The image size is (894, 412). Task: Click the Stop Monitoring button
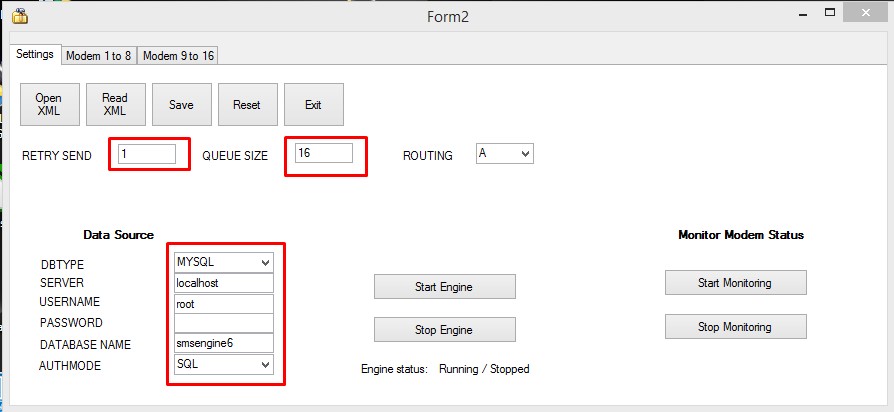[x=735, y=327]
